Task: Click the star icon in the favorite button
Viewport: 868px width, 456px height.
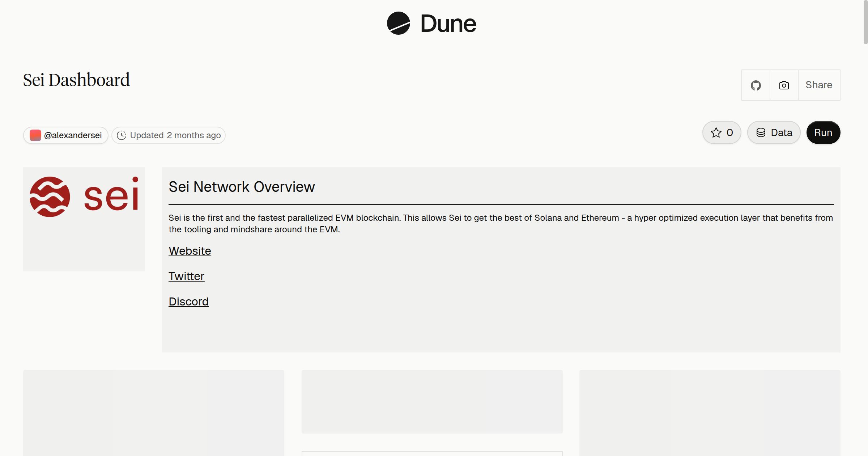Action: [716, 132]
